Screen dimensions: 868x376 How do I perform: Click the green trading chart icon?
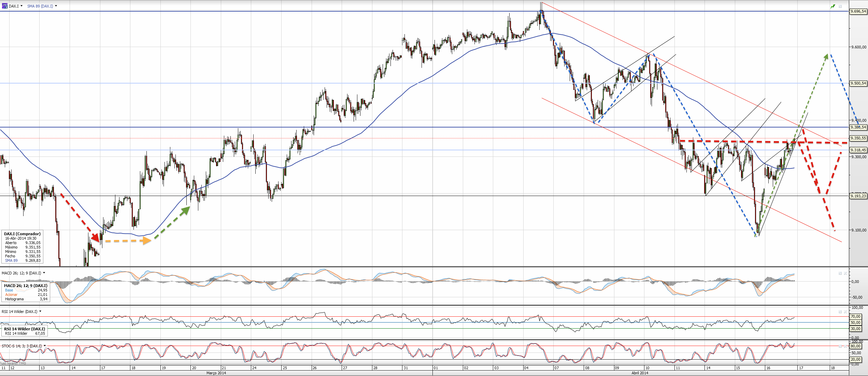(x=833, y=6)
